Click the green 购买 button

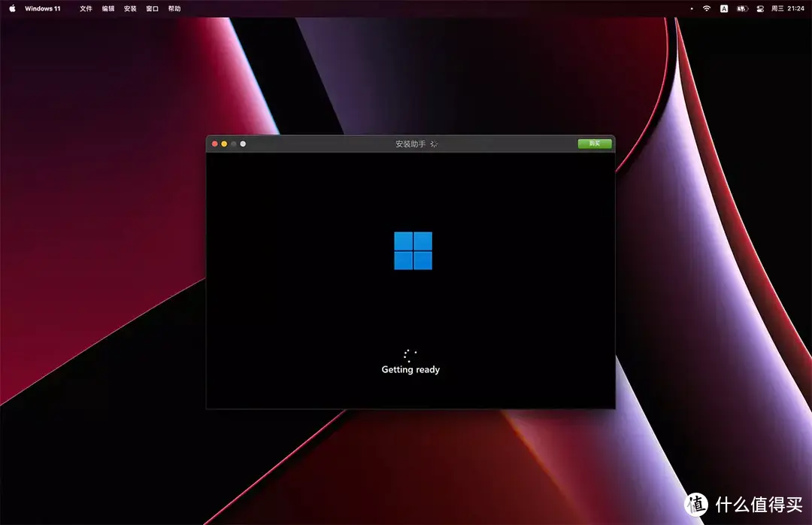(595, 144)
